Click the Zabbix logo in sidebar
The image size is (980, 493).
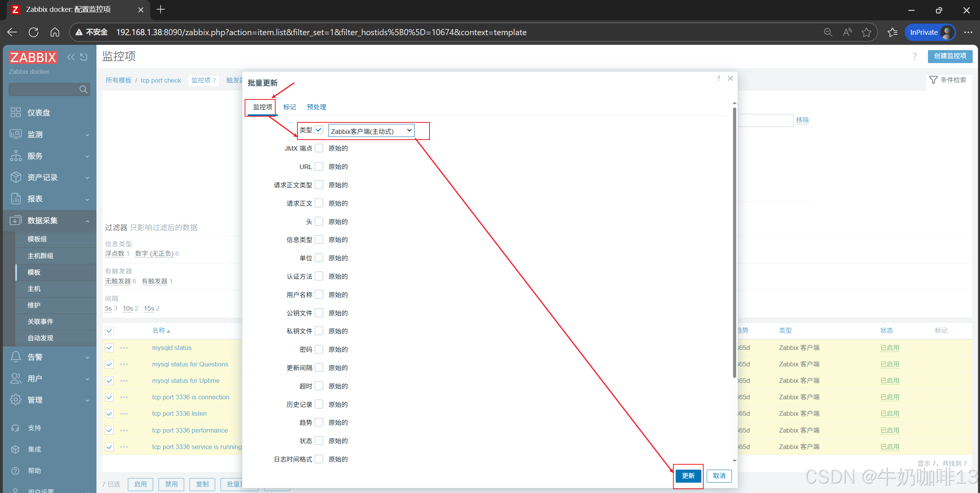tap(33, 57)
